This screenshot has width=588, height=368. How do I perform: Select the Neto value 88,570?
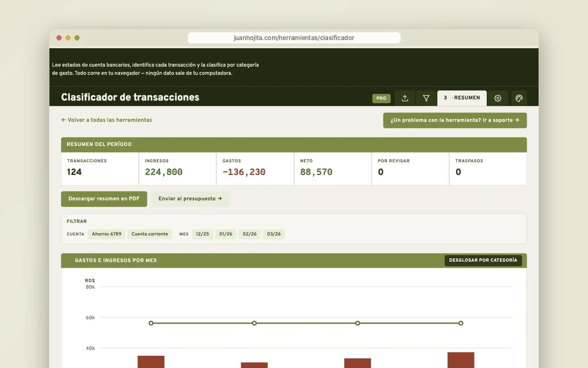[316, 172]
